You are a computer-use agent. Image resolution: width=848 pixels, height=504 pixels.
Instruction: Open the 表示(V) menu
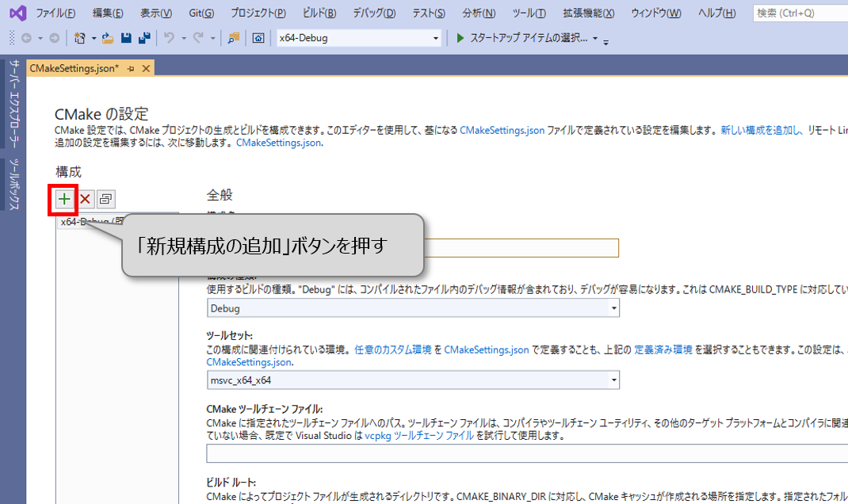point(156,13)
